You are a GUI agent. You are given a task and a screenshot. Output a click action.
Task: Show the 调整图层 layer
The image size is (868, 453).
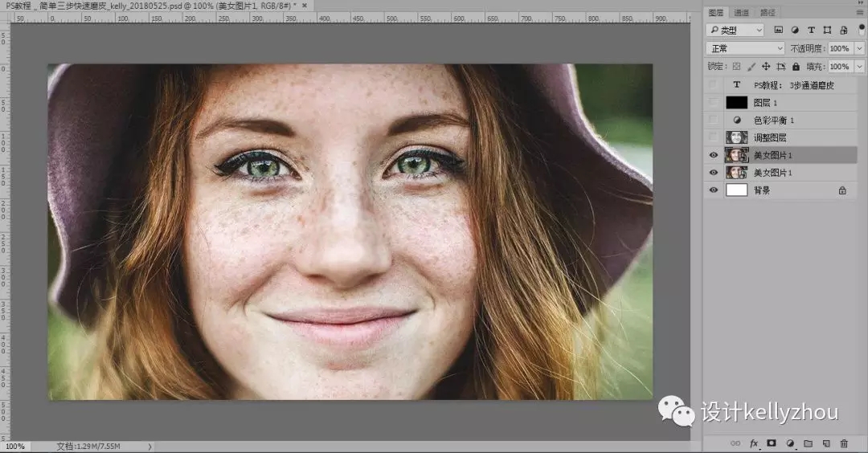click(x=713, y=137)
